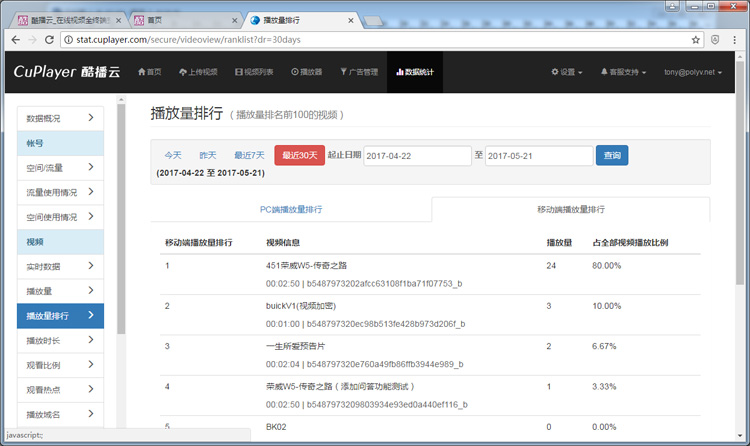Image resolution: width=750 pixels, height=446 pixels.
Task: Bookmark this page with the star icon
Action: tap(696, 39)
